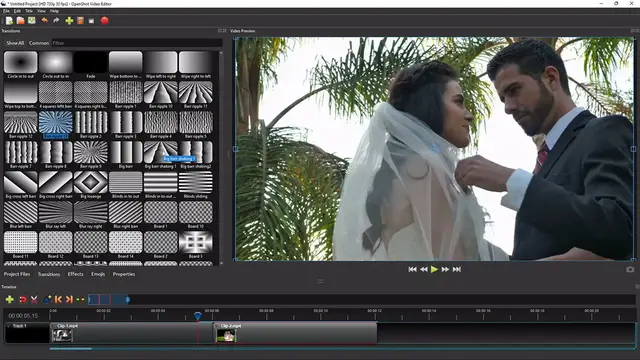Switch to the Emojis tab
Screen dimensions: 640x360
pos(98,274)
